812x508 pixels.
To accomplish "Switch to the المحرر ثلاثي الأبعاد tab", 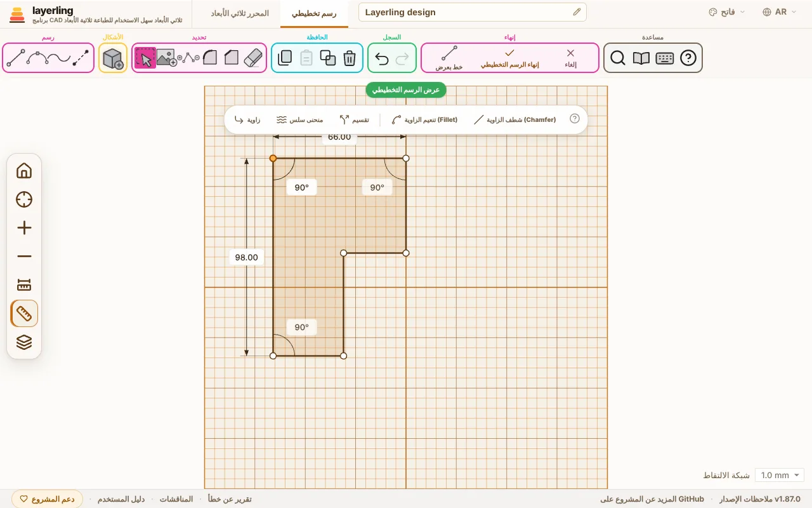I will [x=239, y=13].
